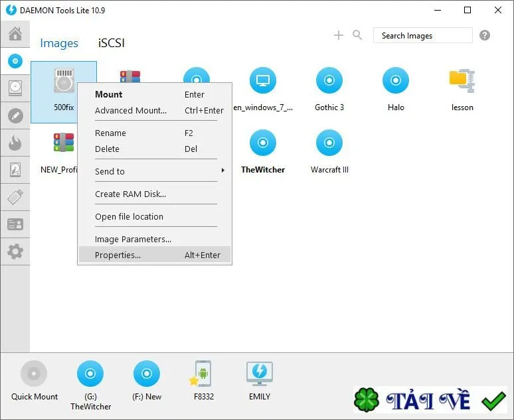Viewport: 514px width, 420px height.
Task: Click the magnifier scan icon
Action: click(357, 35)
